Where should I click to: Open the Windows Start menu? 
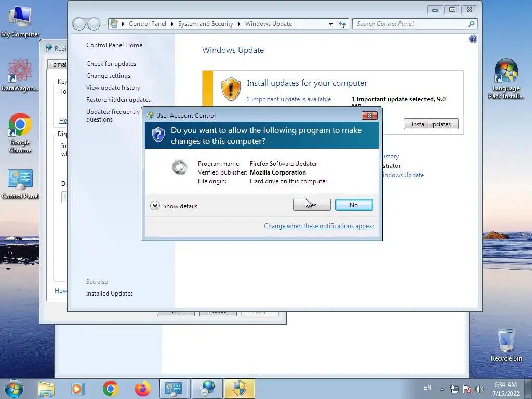click(14, 389)
